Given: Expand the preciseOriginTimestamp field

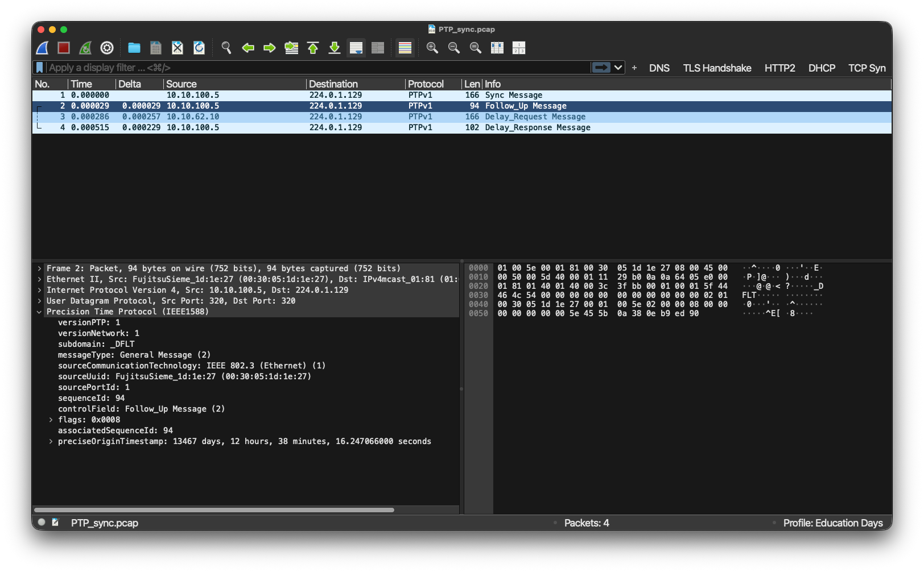Looking at the screenshot, I should point(51,441).
